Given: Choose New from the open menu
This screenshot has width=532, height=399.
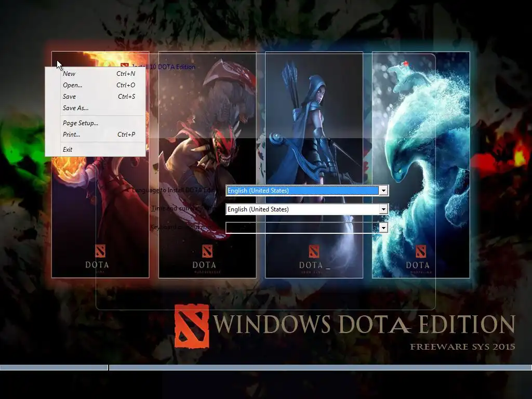Looking at the screenshot, I should pyautogui.click(x=96, y=74).
